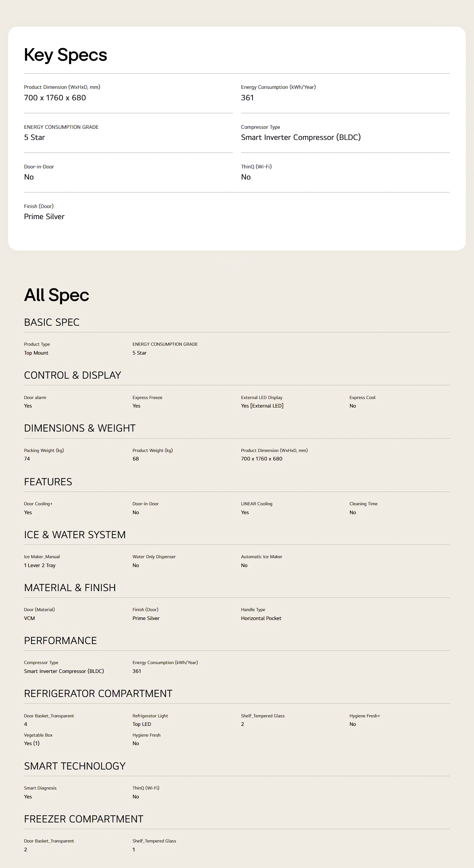The width and height of the screenshot is (474, 868).
Task: Click the CONTROL & DISPLAY section title
Action: 73,375
